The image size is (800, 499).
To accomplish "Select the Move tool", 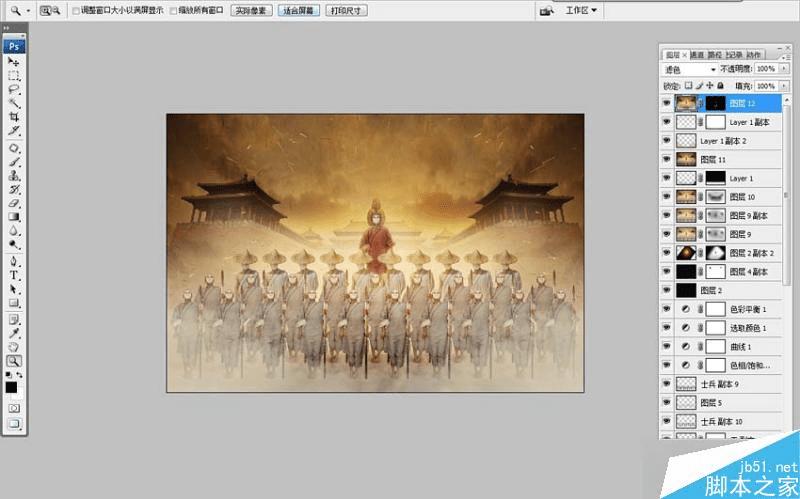I will [x=14, y=62].
